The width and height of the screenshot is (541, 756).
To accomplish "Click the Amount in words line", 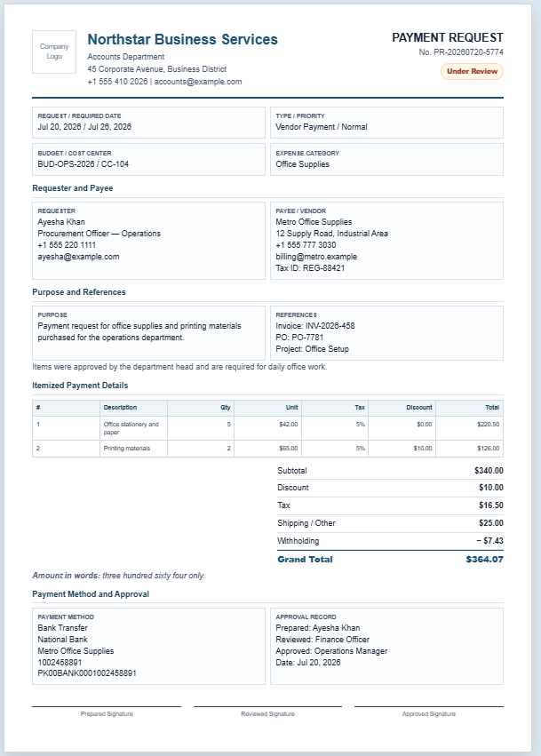I will coord(119,576).
